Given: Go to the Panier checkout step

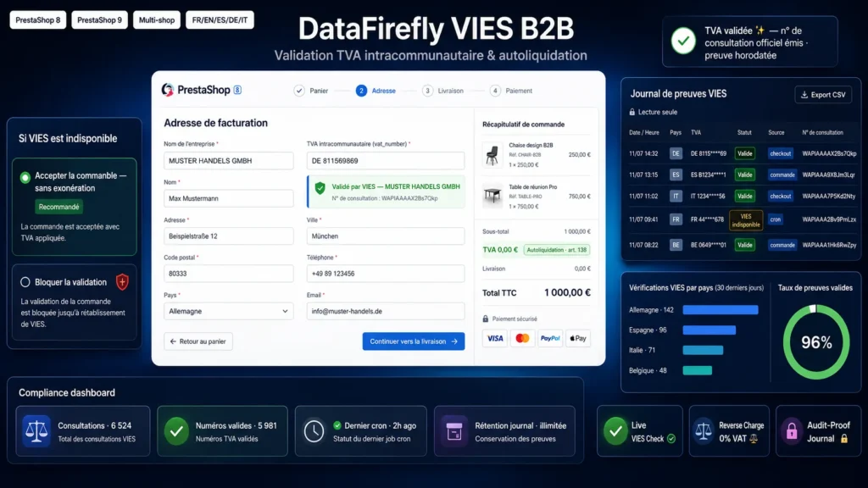Looking at the screenshot, I should (311, 91).
